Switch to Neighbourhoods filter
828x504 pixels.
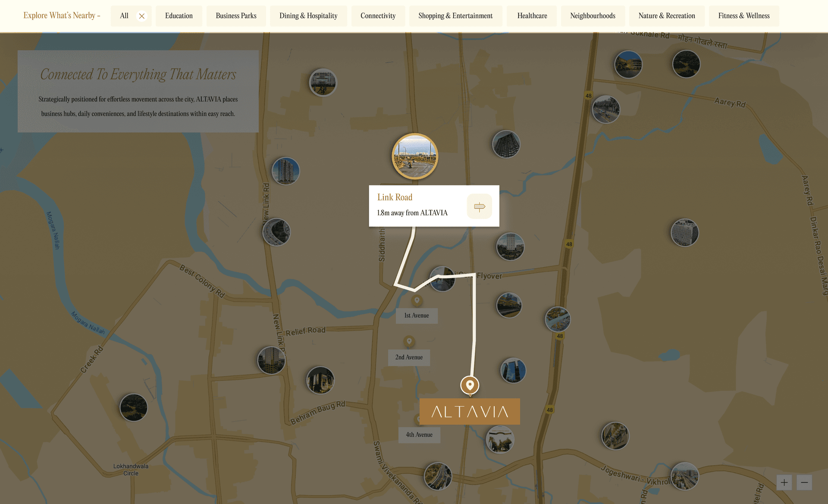click(x=593, y=16)
